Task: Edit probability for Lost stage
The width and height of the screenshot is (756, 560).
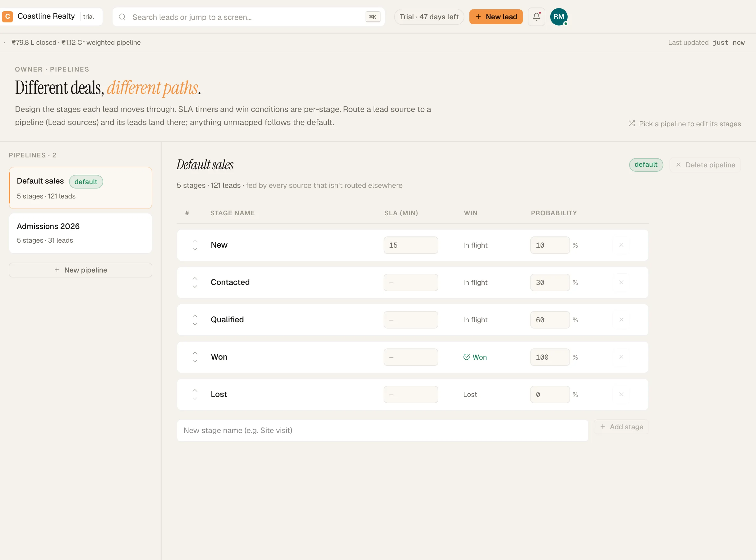Action: coord(550,394)
